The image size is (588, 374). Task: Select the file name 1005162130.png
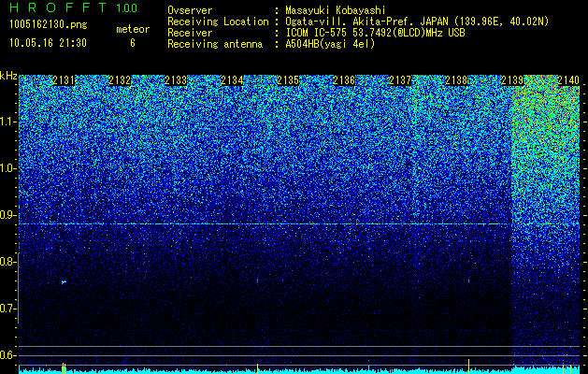pos(49,25)
